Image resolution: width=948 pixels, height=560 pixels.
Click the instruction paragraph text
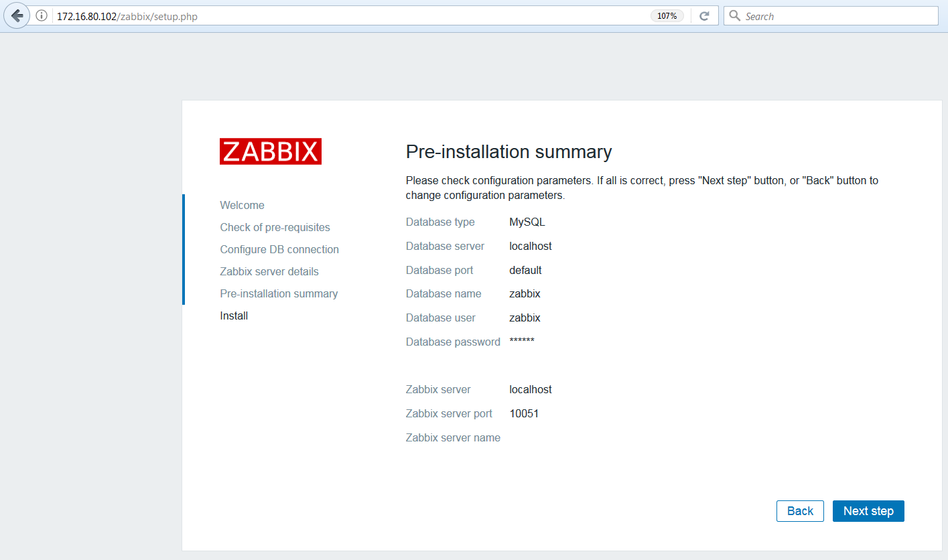[642, 188]
